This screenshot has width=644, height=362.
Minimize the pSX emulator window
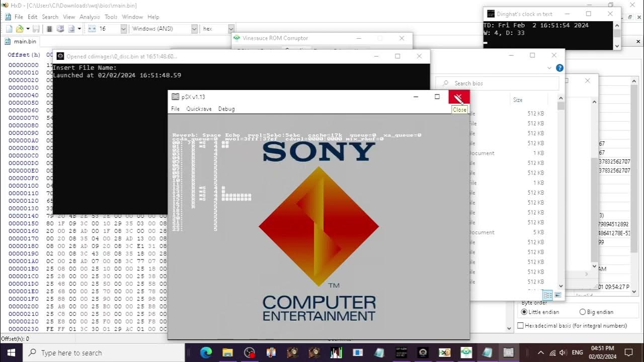416,97
